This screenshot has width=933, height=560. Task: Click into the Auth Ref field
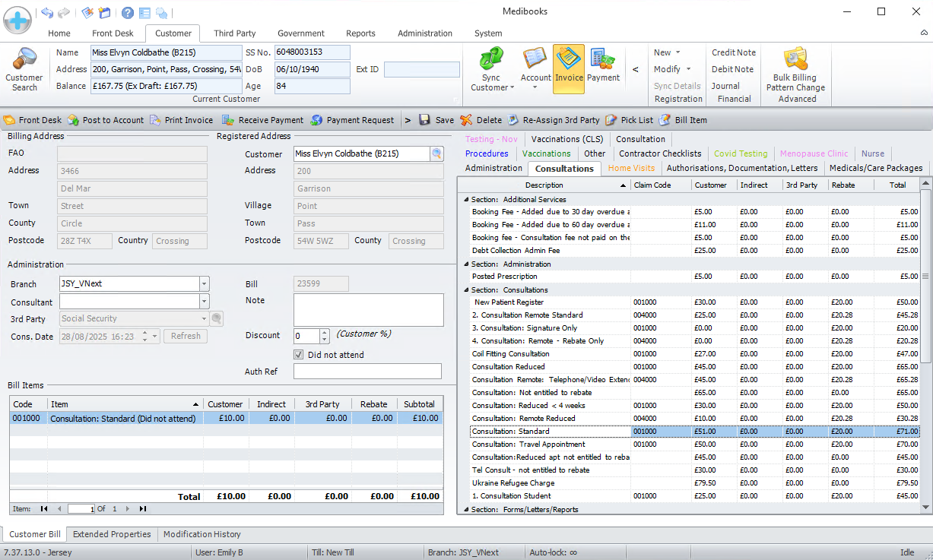tap(367, 372)
